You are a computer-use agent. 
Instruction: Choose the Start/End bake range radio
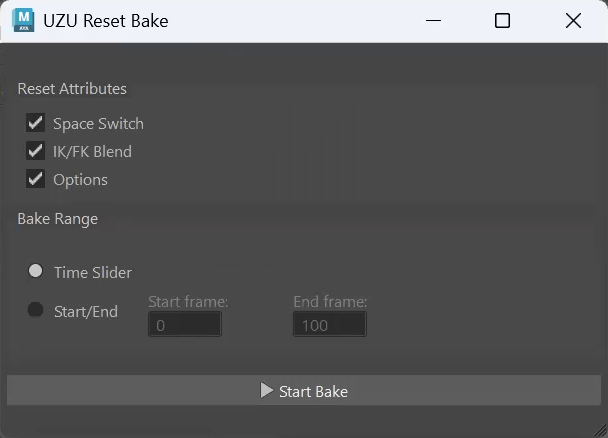[35, 309]
